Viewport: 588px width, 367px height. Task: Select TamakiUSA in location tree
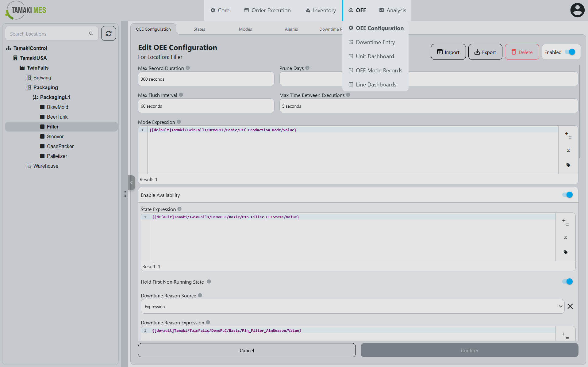pos(33,58)
